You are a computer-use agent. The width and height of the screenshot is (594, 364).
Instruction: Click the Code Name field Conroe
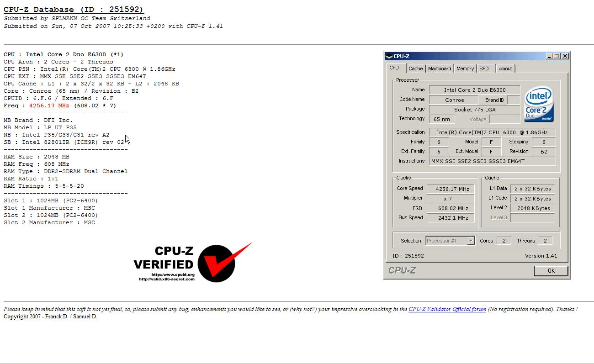[x=454, y=100]
